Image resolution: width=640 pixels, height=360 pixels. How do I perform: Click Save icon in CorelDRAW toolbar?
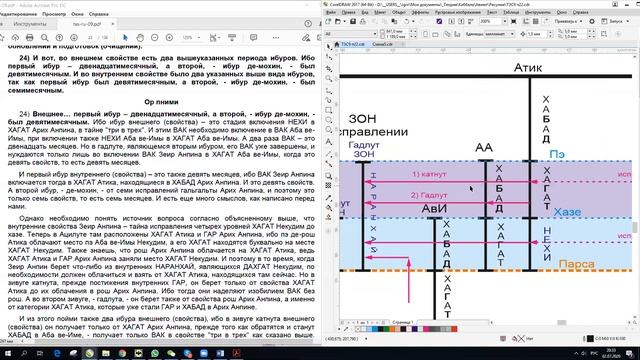pos(353,21)
